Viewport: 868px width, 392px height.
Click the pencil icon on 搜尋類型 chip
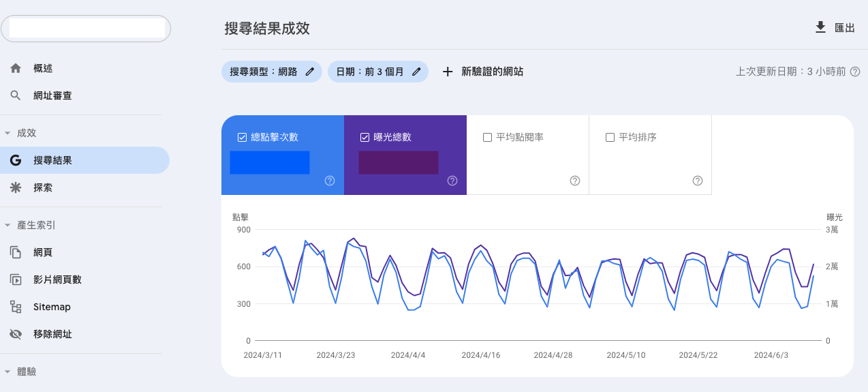(x=310, y=72)
